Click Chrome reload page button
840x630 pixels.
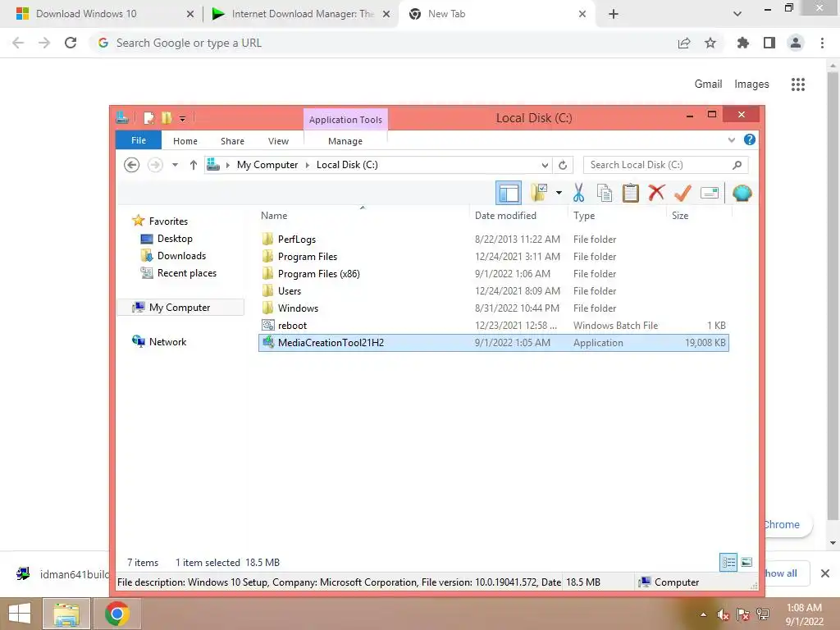71,43
